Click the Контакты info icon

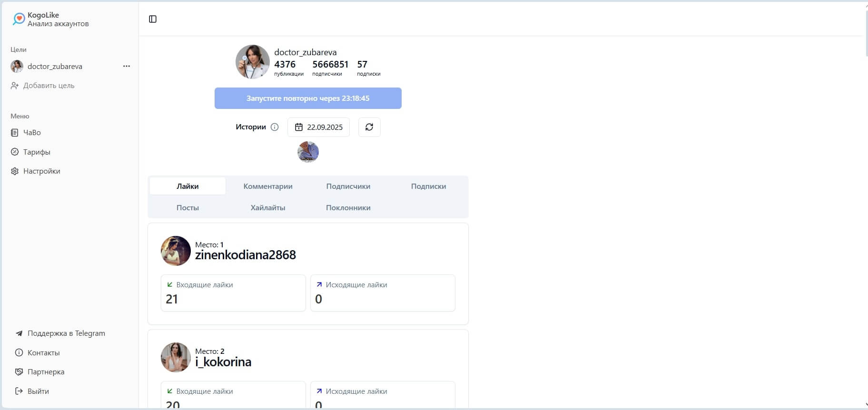(19, 352)
